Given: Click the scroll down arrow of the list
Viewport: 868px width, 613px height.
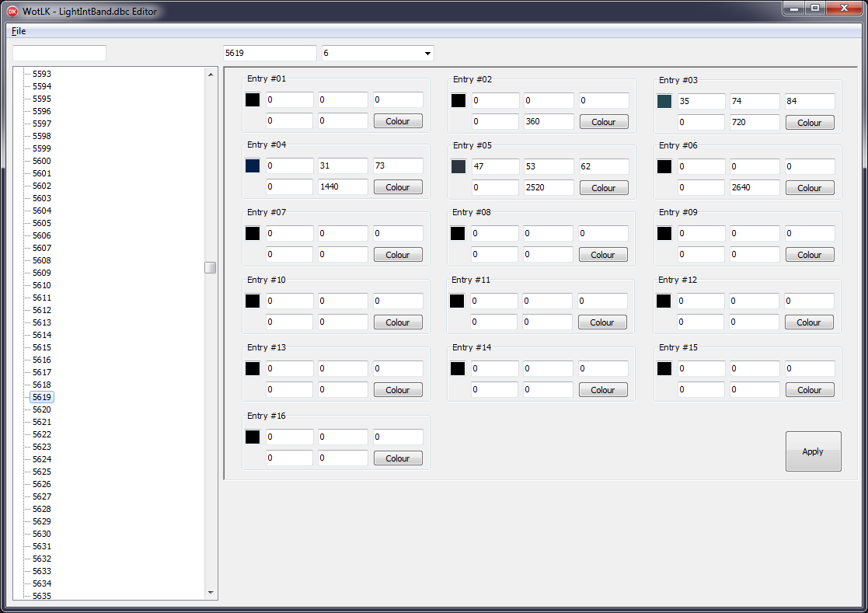Looking at the screenshot, I should pos(210,593).
